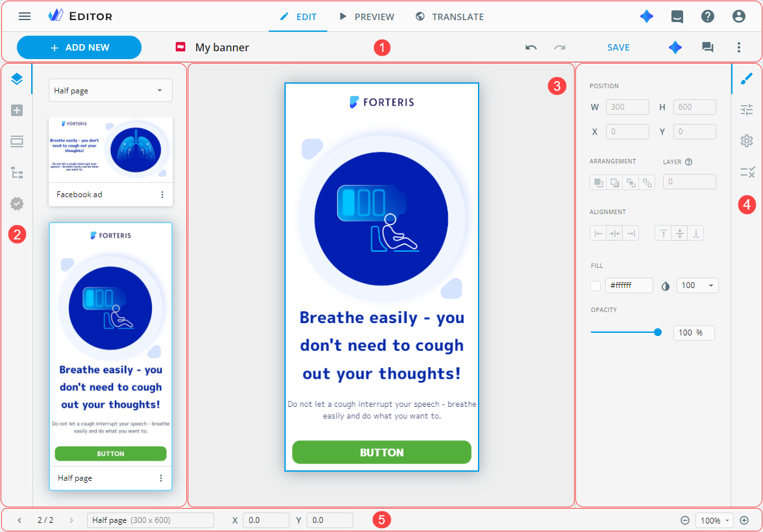The height and width of the screenshot is (532, 763).
Task: Open the user account icon
Action: (738, 17)
